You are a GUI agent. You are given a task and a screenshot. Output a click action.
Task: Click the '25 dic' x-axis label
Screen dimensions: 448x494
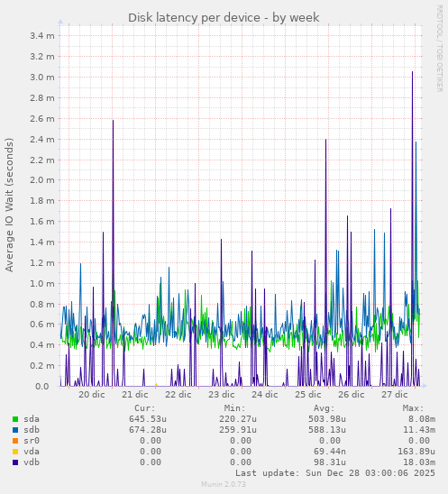coord(308,395)
